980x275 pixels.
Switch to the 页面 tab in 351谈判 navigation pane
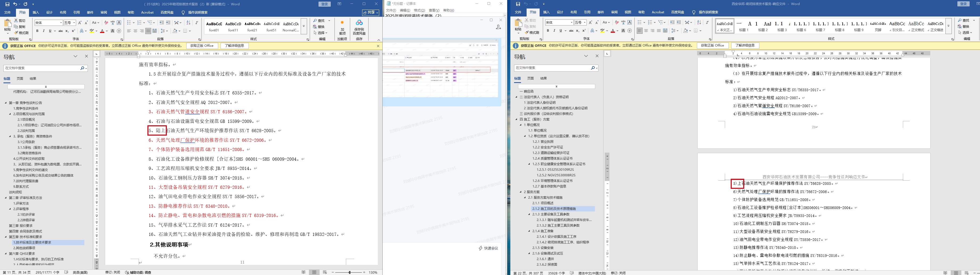pos(20,79)
